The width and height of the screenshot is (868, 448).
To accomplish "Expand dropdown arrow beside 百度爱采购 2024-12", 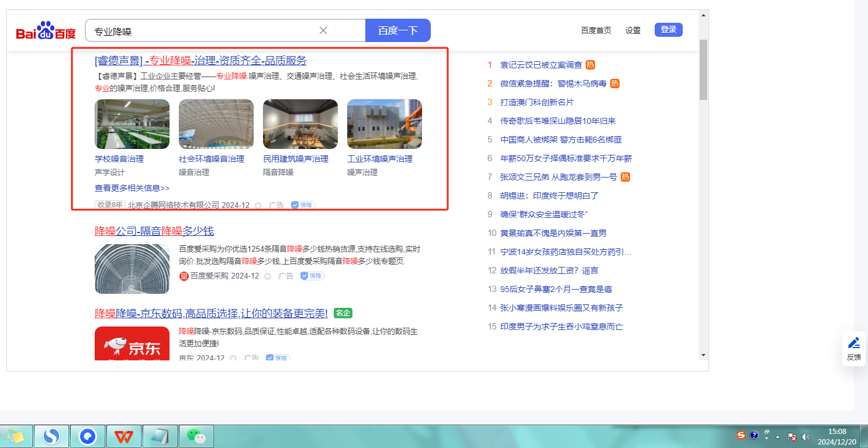I will [x=268, y=276].
